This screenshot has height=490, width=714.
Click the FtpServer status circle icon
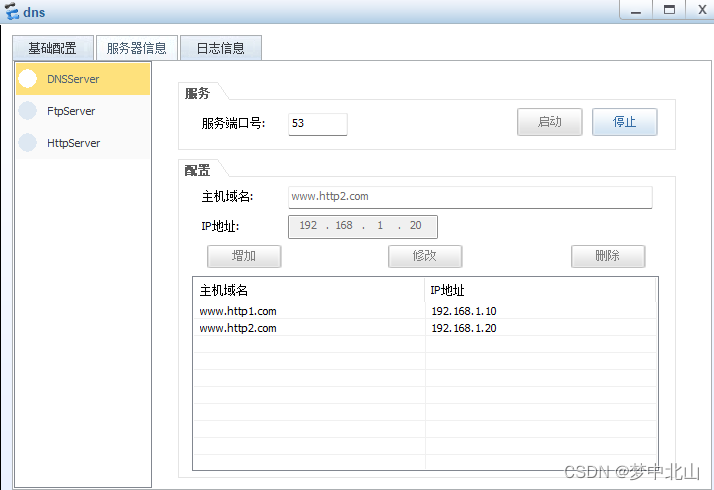[27, 111]
